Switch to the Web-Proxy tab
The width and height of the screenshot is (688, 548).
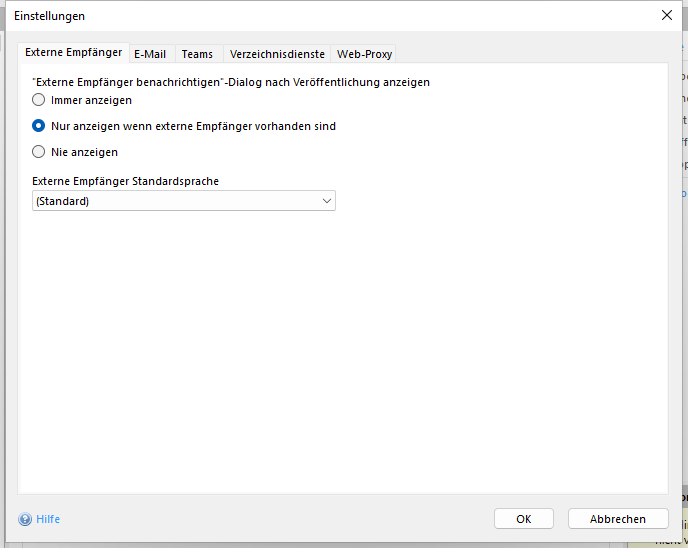click(365, 54)
